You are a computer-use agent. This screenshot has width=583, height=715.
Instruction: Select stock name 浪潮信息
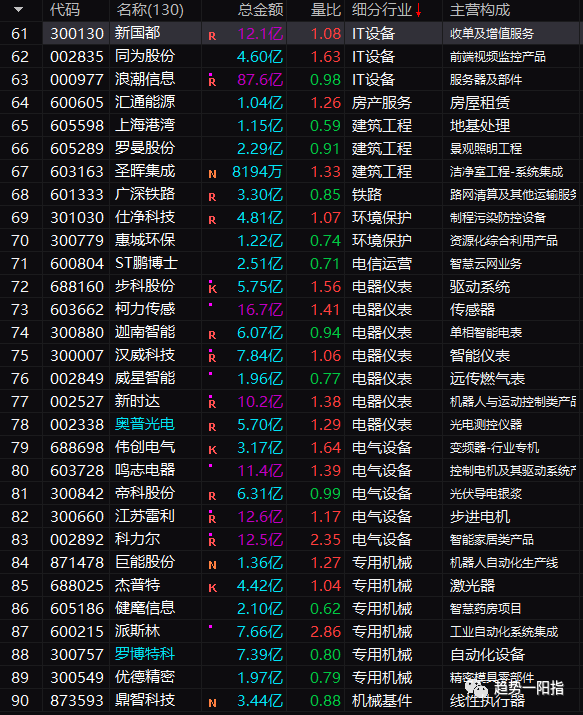click(145, 79)
